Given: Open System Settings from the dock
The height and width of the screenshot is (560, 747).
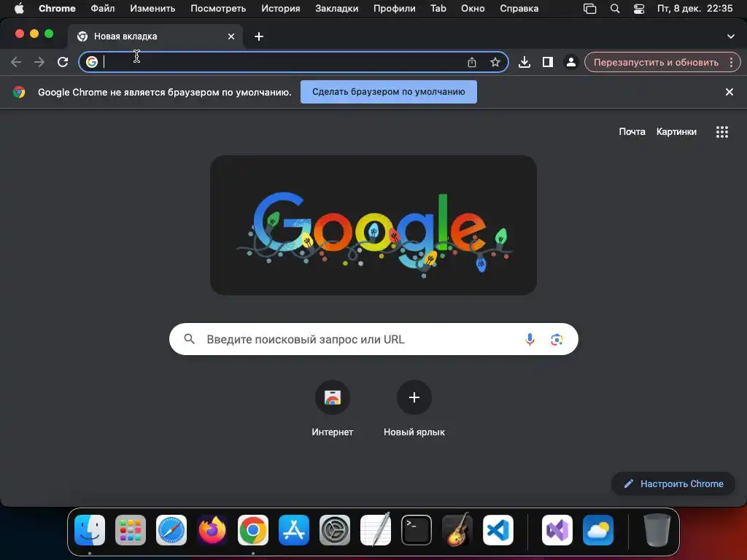Looking at the screenshot, I should point(334,530).
